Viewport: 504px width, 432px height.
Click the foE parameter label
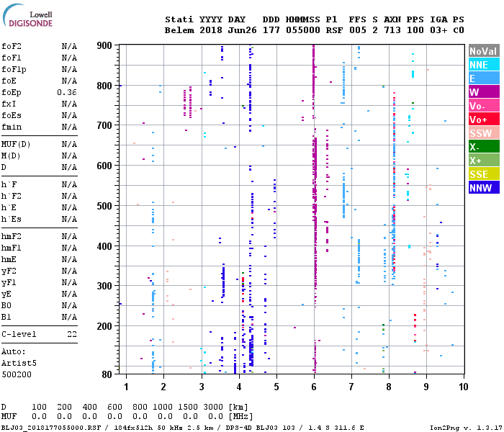[9, 81]
